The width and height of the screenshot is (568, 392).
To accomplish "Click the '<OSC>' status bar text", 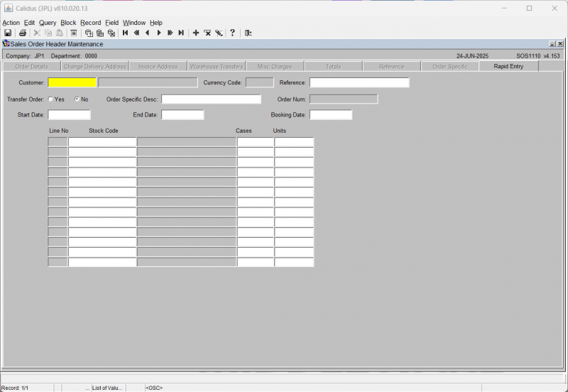I will (154, 388).
